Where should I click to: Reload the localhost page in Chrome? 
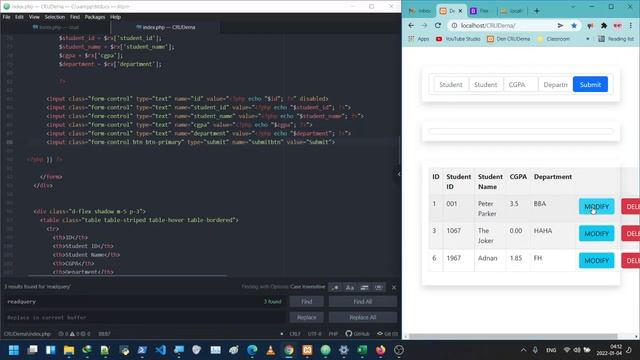438,25
